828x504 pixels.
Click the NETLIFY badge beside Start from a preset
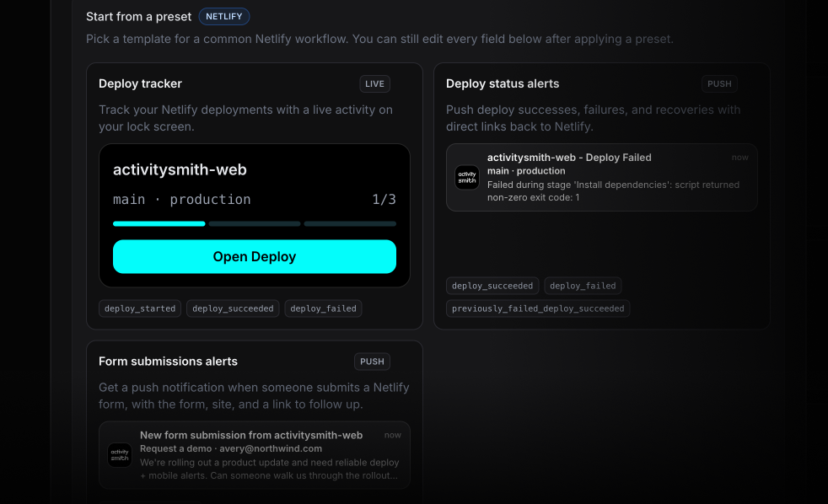tap(224, 16)
